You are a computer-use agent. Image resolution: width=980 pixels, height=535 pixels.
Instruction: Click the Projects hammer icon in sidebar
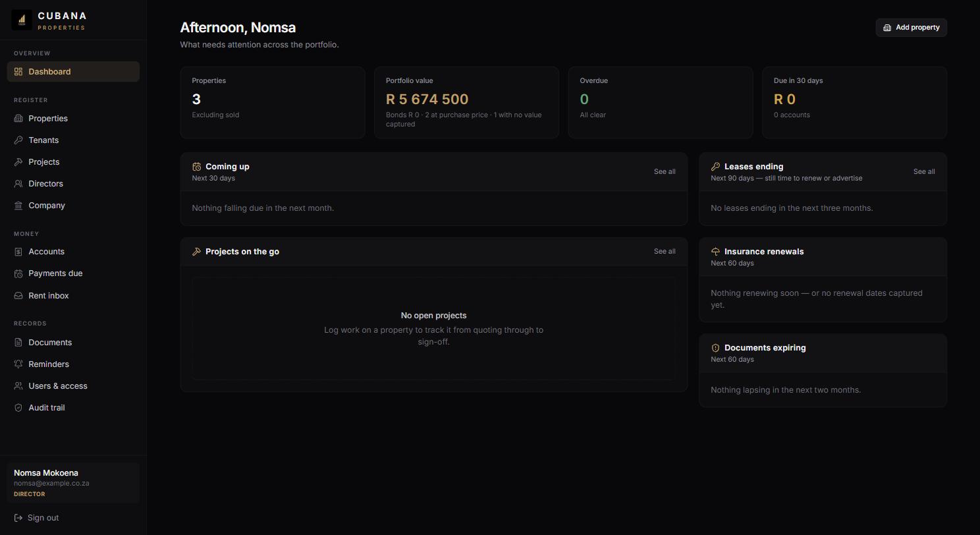click(x=18, y=162)
